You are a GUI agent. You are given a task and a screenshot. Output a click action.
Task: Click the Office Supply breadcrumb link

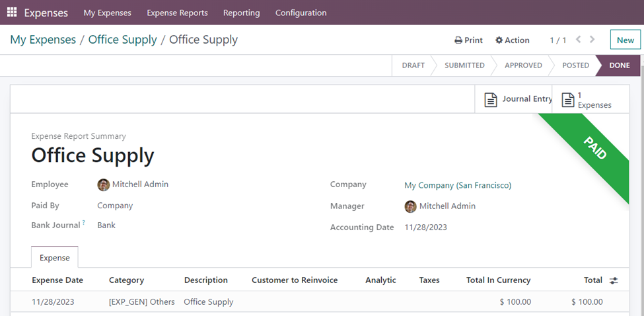coord(122,40)
